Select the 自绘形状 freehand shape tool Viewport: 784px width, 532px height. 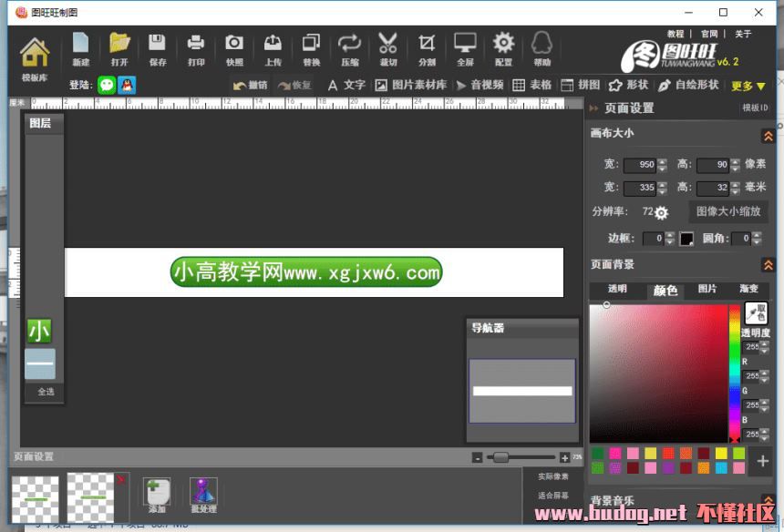688,86
